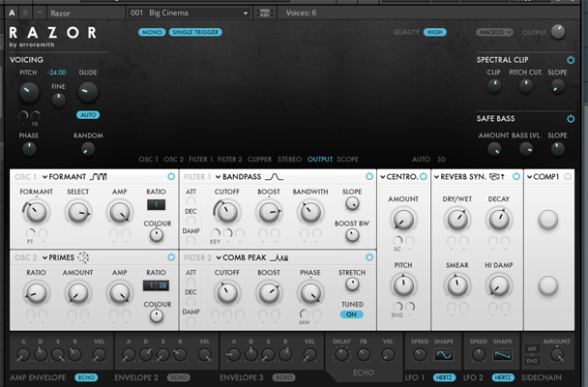Select FILTER 2 display tab
The image size is (588, 387).
(229, 159)
